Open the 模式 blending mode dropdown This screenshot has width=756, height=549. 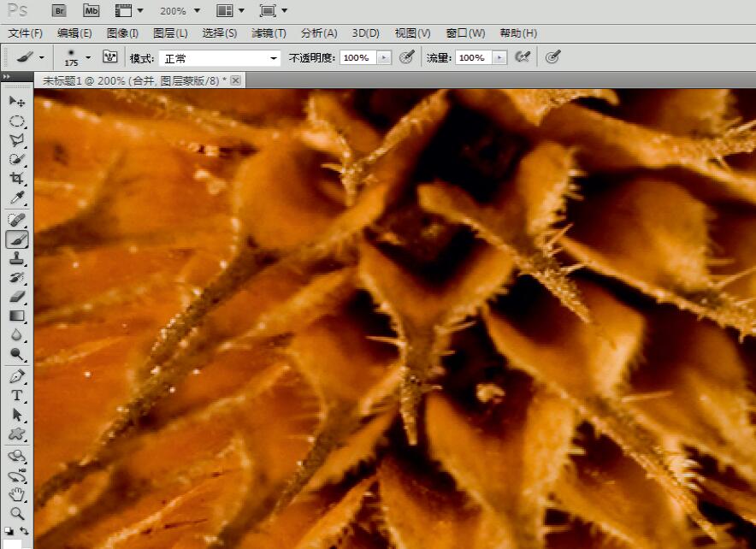tap(220, 58)
